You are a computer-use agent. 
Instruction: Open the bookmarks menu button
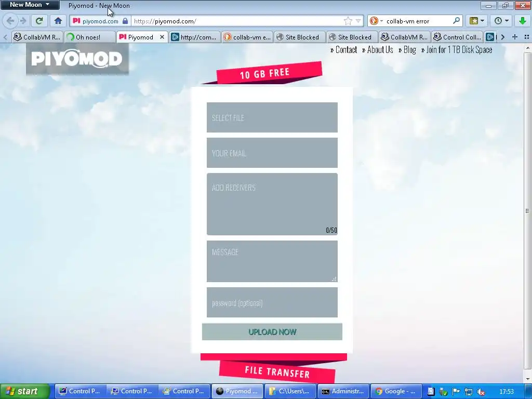pyautogui.click(x=477, y=21)
